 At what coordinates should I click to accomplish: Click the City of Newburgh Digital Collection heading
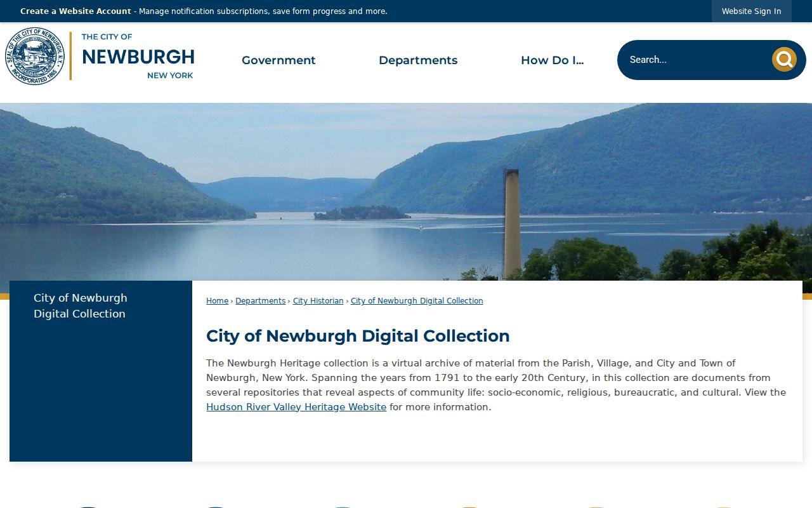[358, 336]
